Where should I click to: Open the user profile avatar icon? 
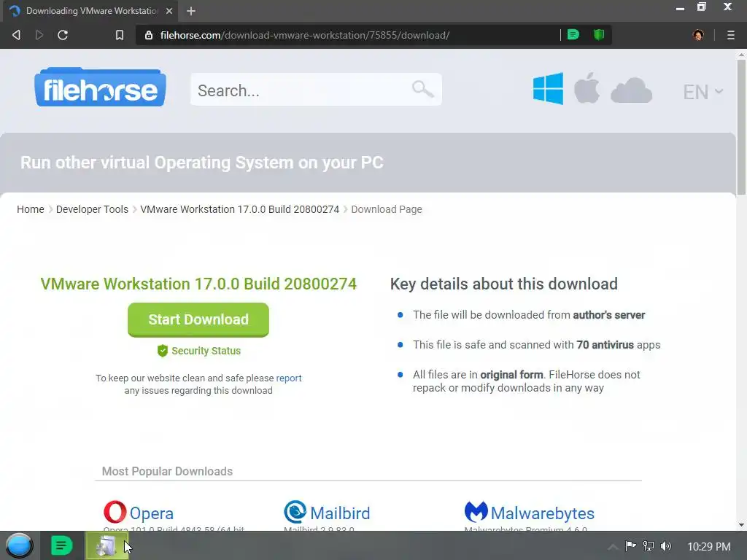[698, 35]
